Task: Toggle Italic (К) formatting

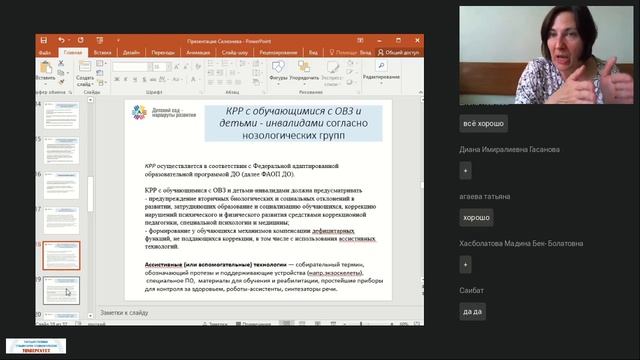Action: tap(126, 79)
